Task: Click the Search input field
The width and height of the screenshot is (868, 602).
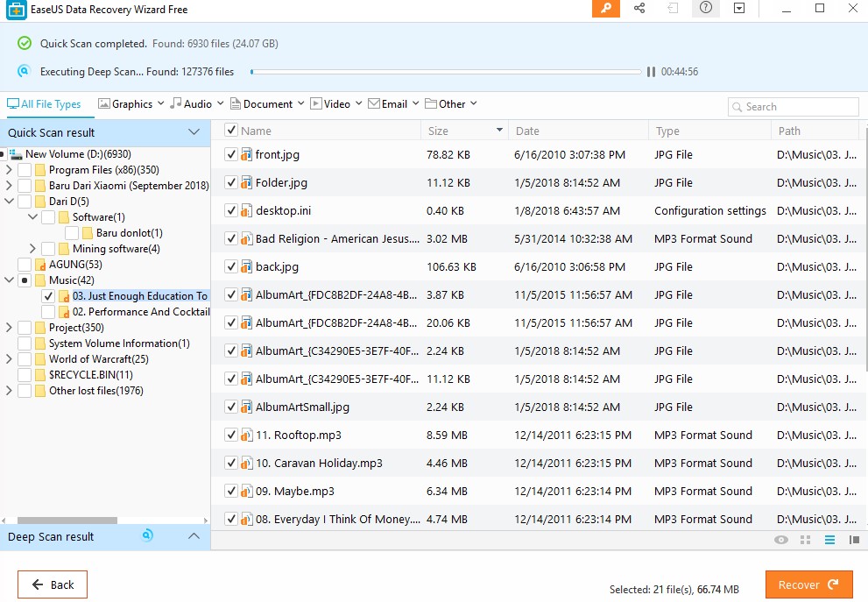Action: tap(794, 107)
